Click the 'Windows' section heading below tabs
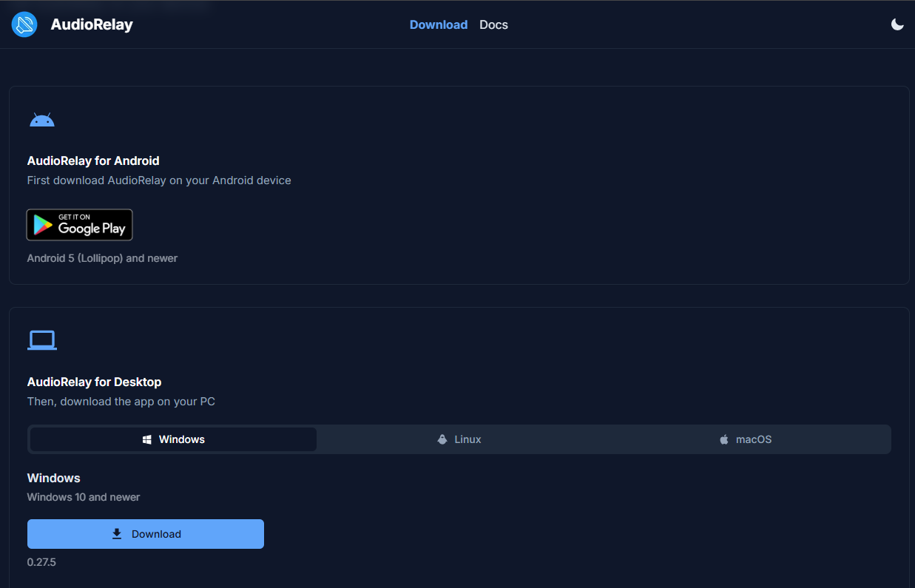This screenshot has height=588, width=915. 54,478
